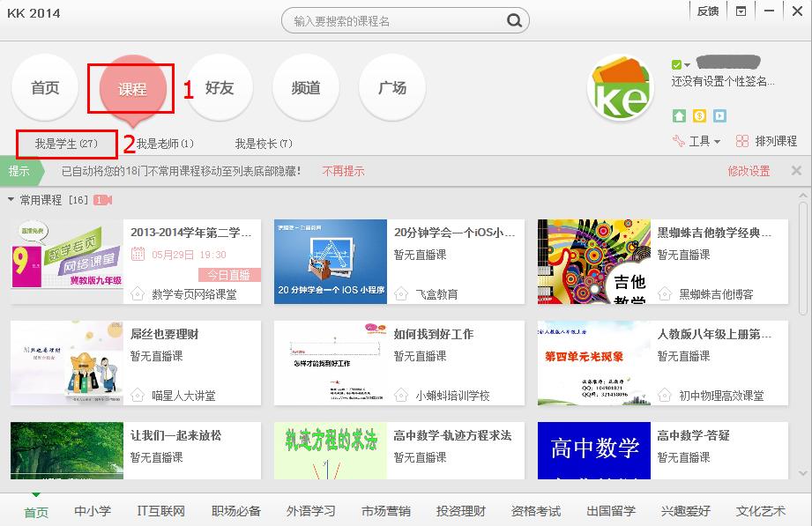The image size is (812, 526).
Task: Click the 今日直播 label on the first course
Action: (229, 275)
